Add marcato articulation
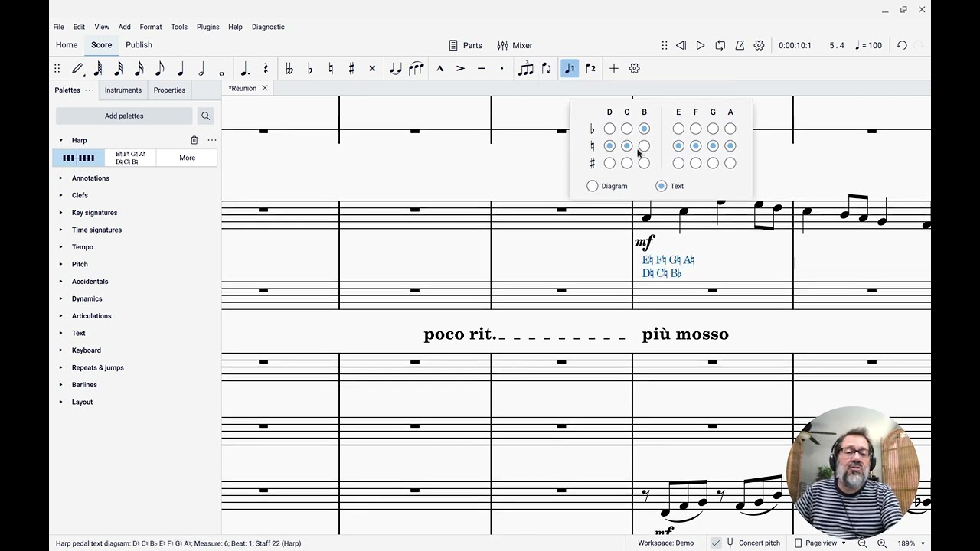The height and width of the screenshot is (551, 980). 440,68
